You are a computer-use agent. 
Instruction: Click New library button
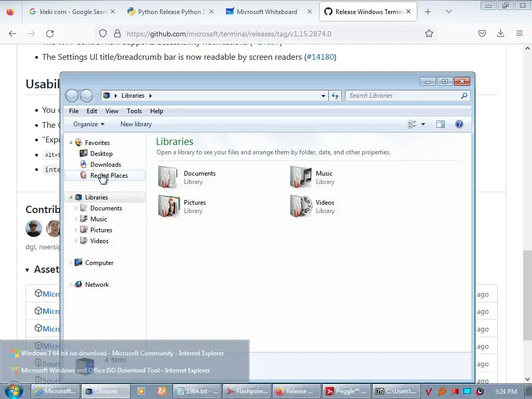pyautogui.click(x=136, y=124)
